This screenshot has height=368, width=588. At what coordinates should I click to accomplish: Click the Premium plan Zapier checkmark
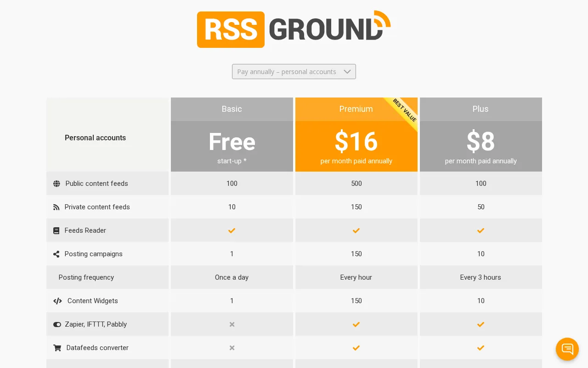click(356, 324)
